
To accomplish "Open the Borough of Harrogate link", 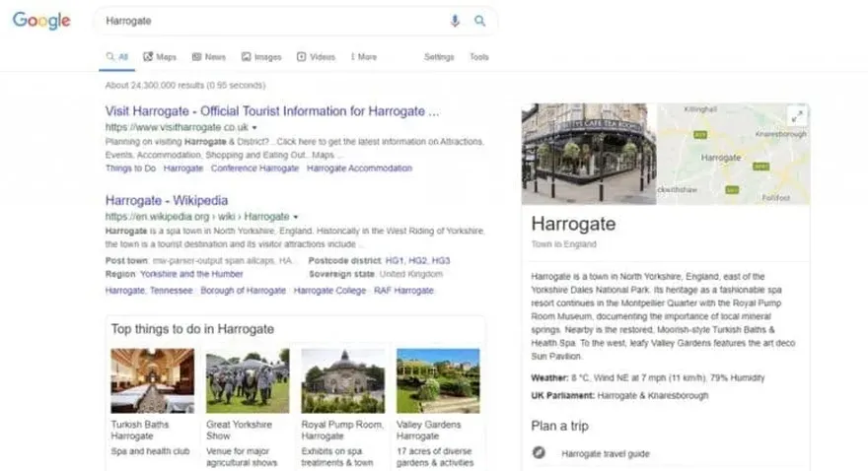I will pos(243,291).
